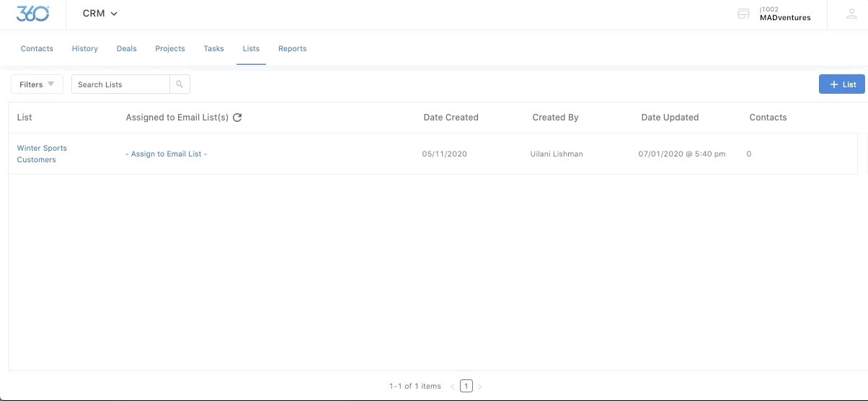Select the MADventures account name
The height and width of the screenshot is (401, 868).
785,18
